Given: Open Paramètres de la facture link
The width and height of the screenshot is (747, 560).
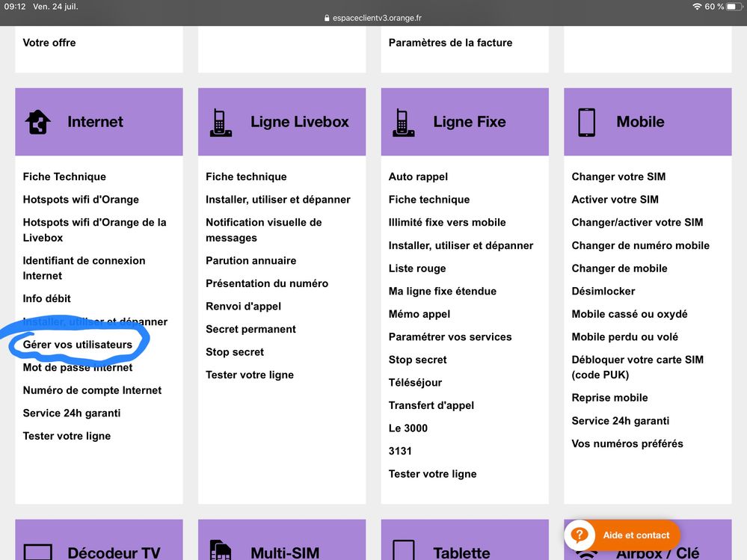Looking at the screenshot, I should [x=451, y=43].
